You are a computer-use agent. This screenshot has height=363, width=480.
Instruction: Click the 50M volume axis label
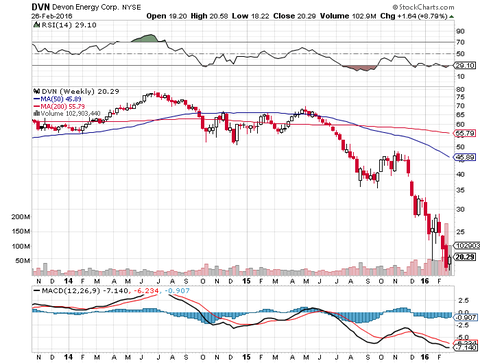pyautogui.click(x=22, y=261)
